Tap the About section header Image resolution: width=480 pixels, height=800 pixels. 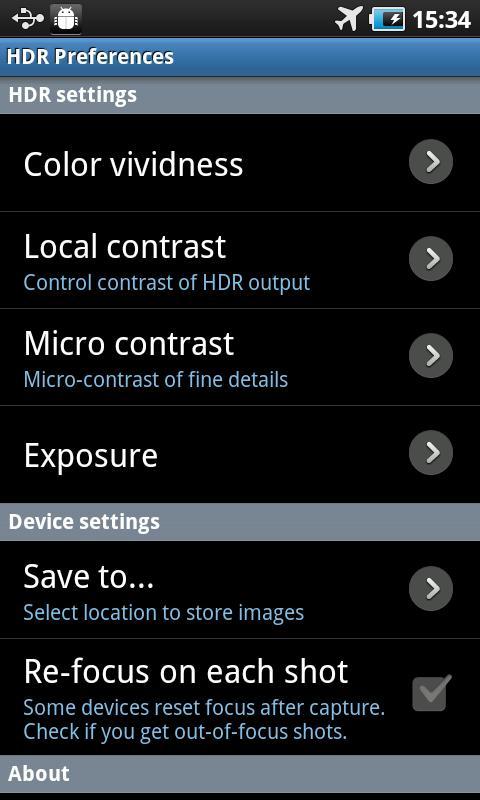(240, 773)
